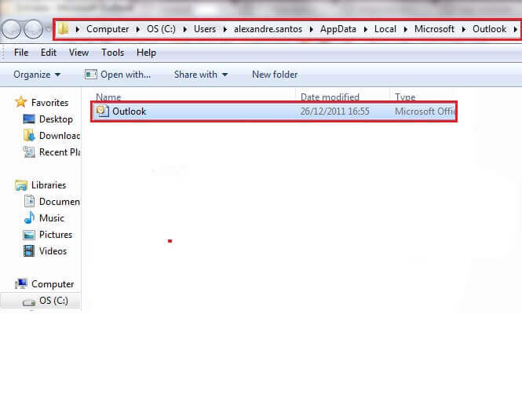Click the OS (C:) drive icon

pos(29,301)
